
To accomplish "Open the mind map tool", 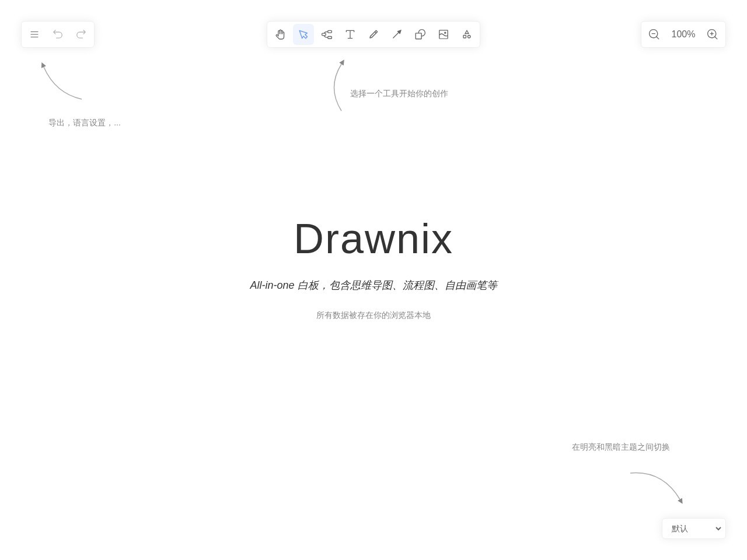I will 327,34.
